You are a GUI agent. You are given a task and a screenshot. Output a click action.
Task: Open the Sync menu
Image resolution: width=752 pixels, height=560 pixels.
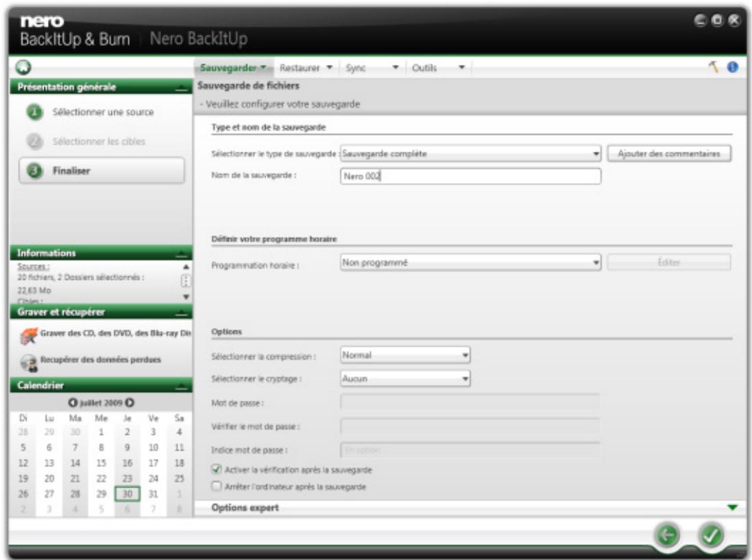372,68
